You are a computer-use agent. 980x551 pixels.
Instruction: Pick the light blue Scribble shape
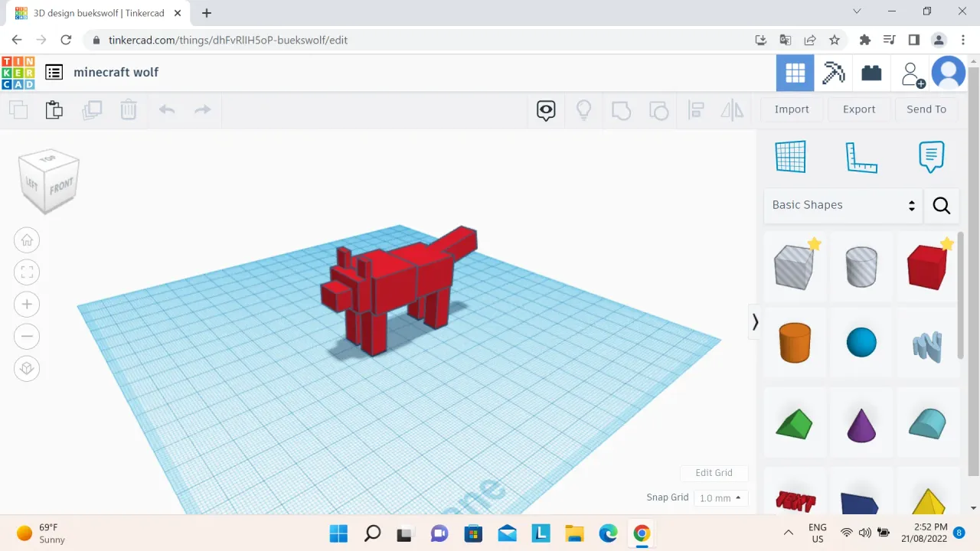click(928, 347)
